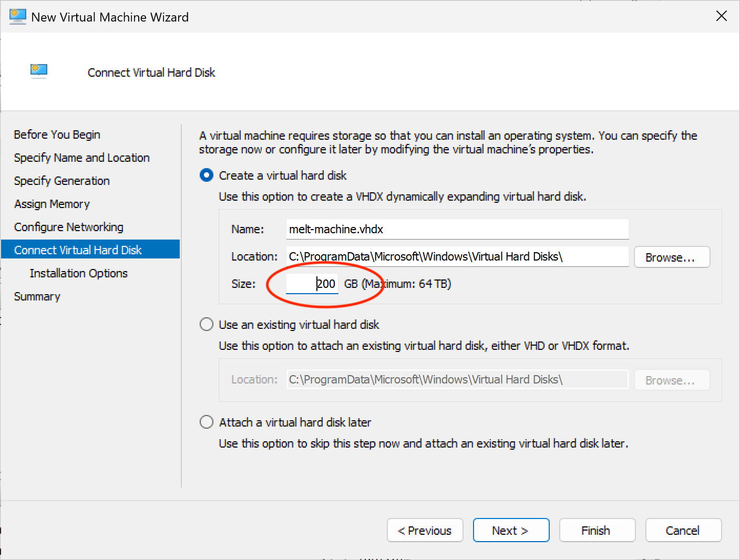
Task: Click the new disk Location path field
Action: tap(457, 256)
